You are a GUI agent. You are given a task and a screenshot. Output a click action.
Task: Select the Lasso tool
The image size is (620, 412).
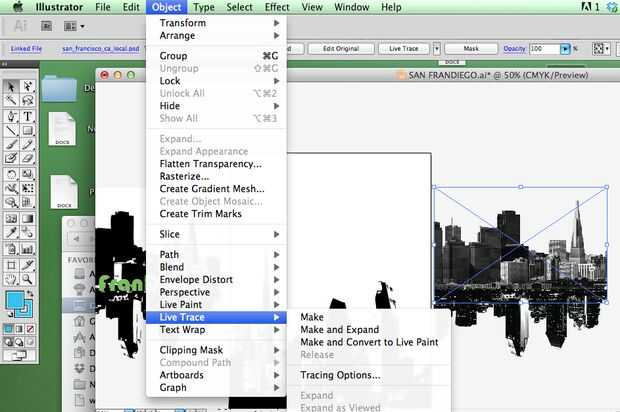[27, 100]
